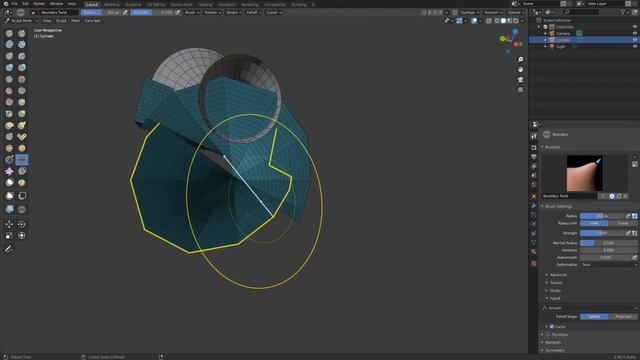This screenshot has width=640, height=360.
Task: Set Falloff Shape to Projected
Action: tap(623, 316)
